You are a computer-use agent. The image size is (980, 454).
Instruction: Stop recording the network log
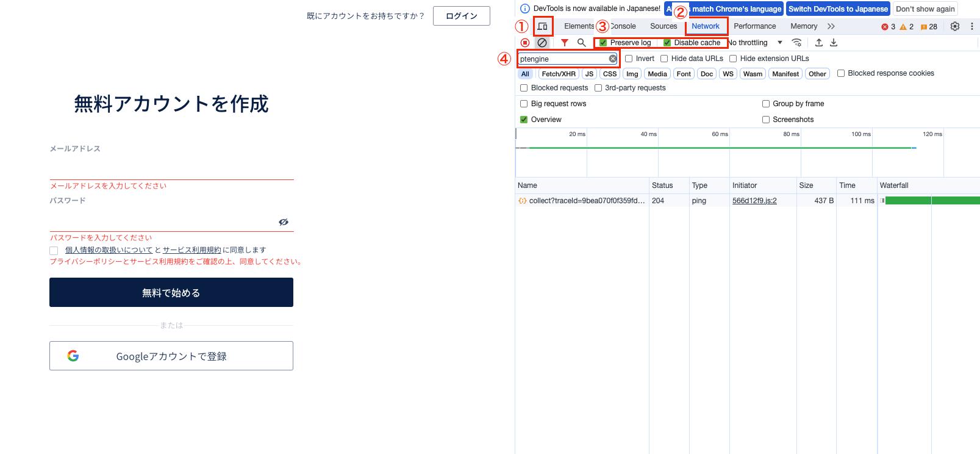click(525, 43)
